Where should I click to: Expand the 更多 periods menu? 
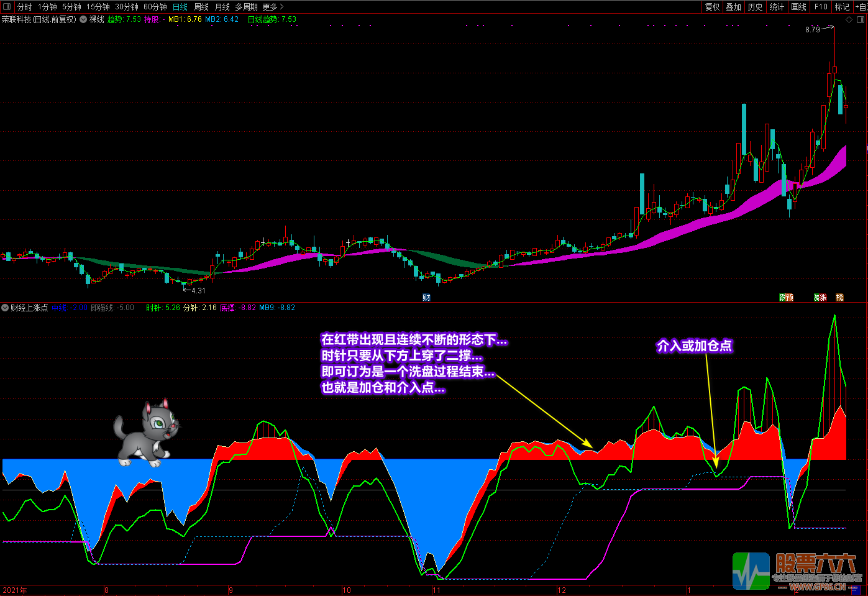tap(273, 7)
